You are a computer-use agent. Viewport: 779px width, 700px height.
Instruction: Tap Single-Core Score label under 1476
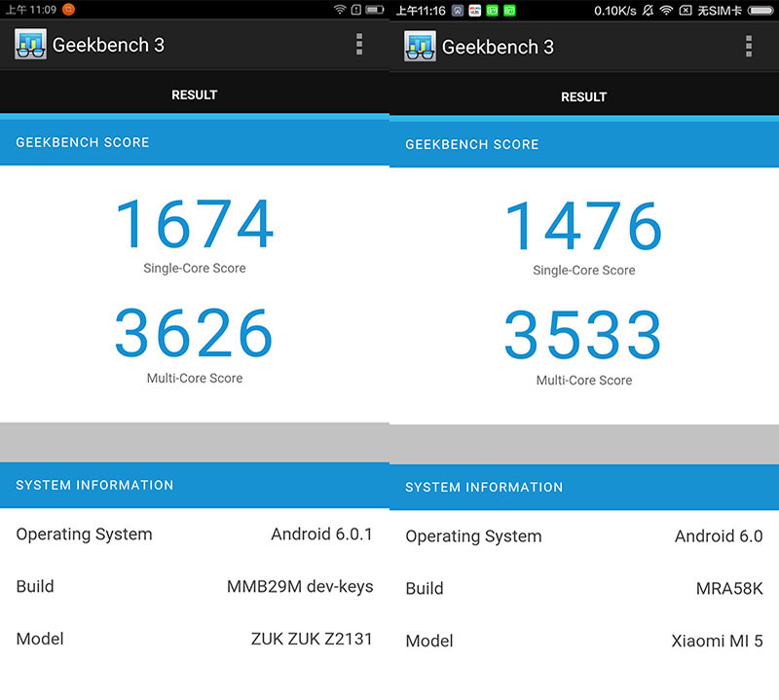pos(584,271)
